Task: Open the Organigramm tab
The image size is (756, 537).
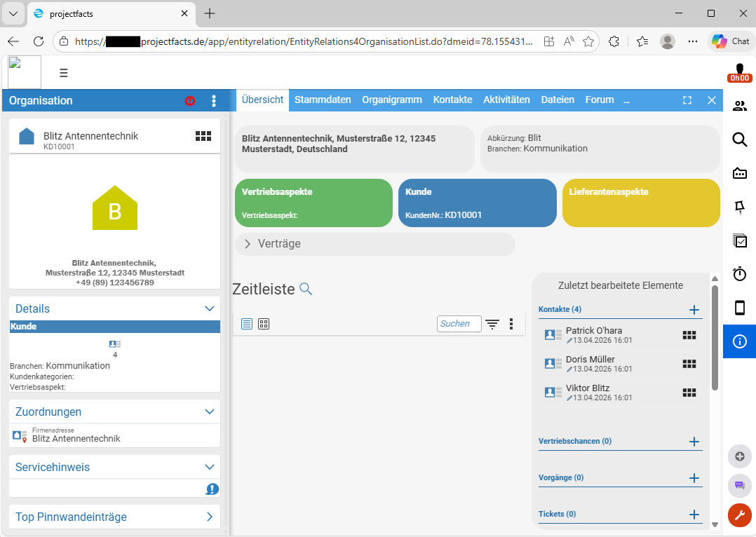Action: tap(392, 100)
